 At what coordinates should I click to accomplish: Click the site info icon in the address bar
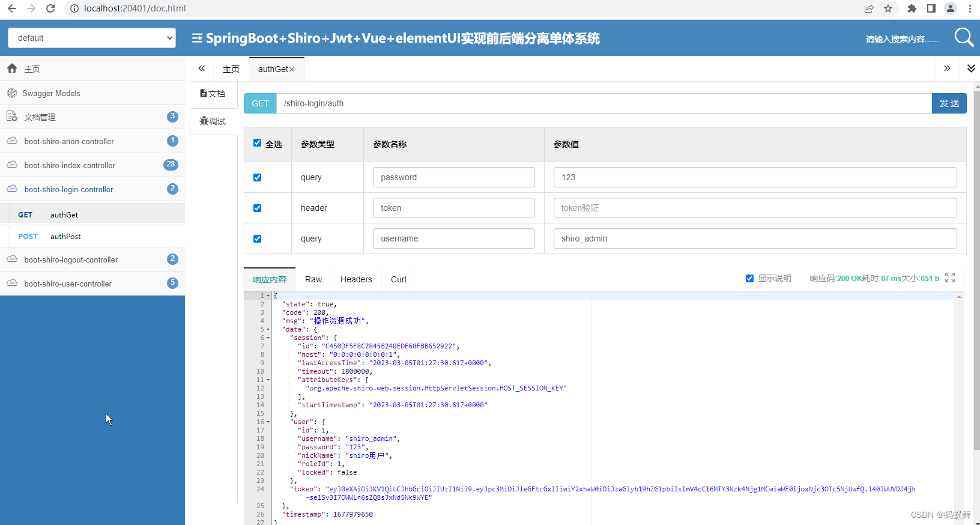tap(74, 8)
